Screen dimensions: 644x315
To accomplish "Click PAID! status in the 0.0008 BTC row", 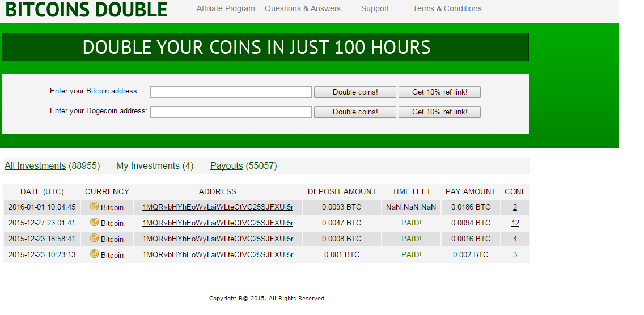I will (412, 239).
